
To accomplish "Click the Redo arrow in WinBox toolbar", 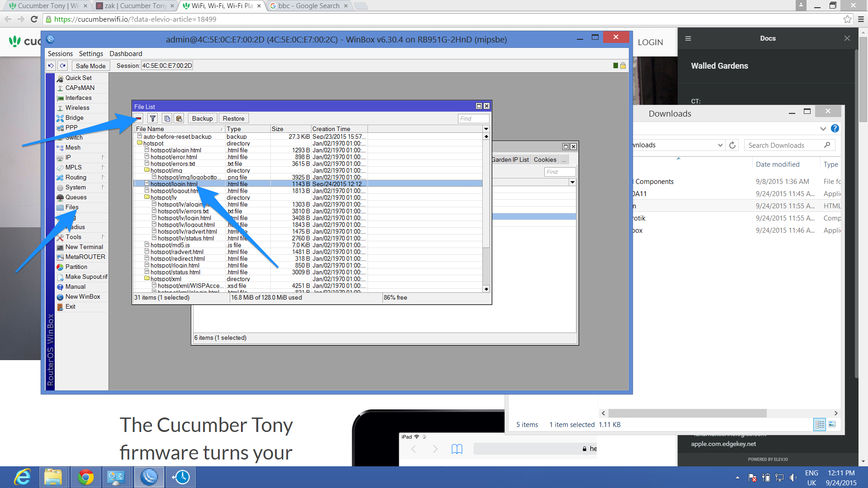I will click(63, 66).
